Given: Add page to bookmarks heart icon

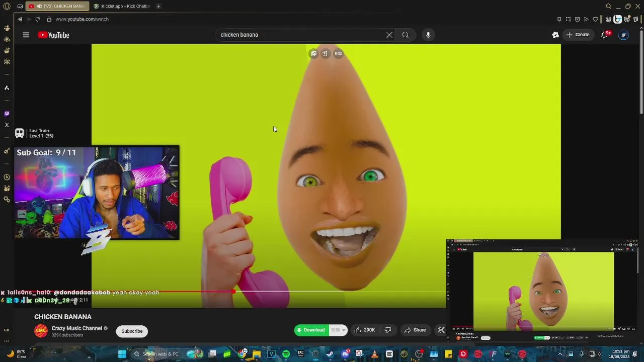Looking at the screenshot, I should point(596,19).
